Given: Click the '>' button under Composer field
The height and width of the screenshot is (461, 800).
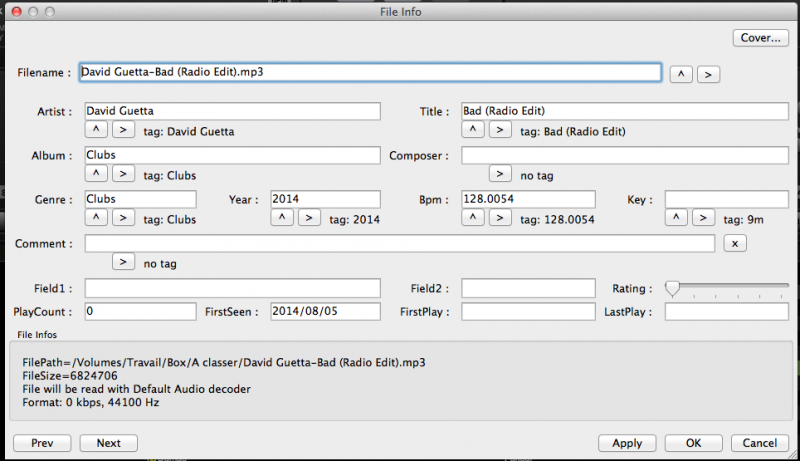Looking at the screenshot, I should (501, 174).
